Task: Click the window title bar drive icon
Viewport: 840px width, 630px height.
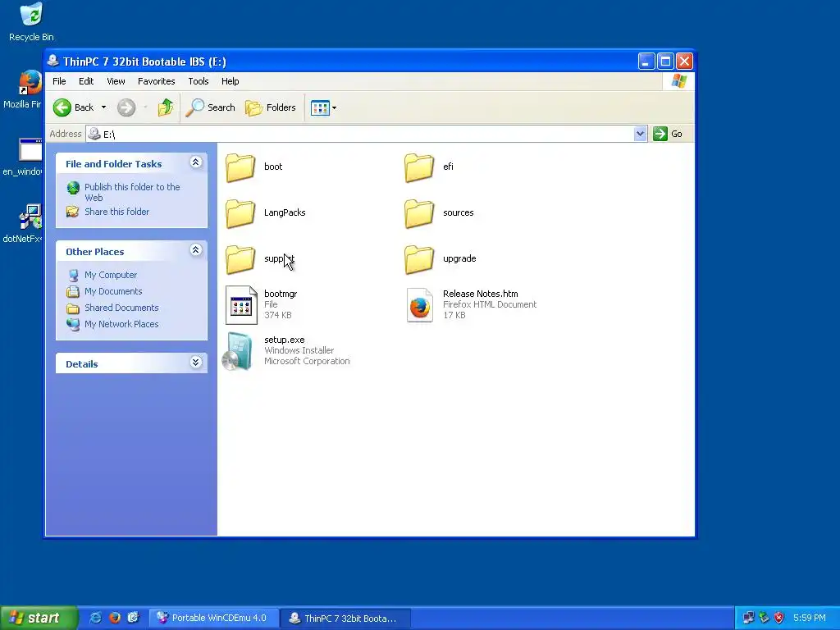Action: pos(53,61)
